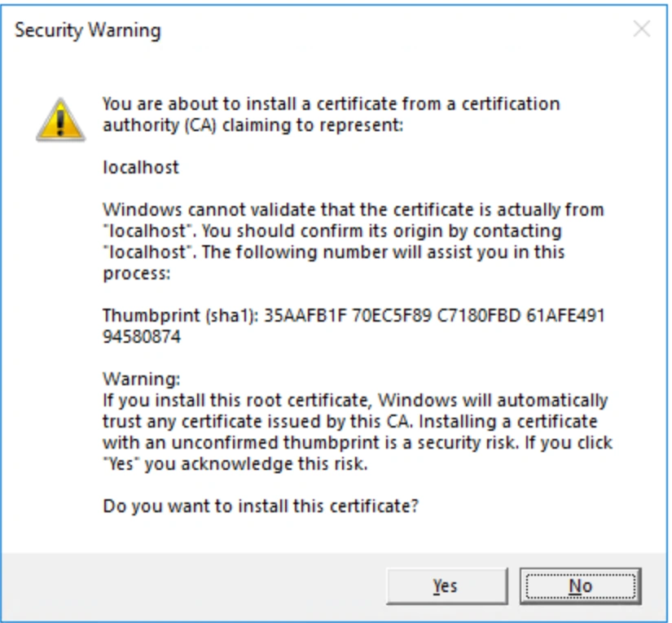Viewport: 672px width, 623px height.
Task: Close the Security Warning dialog
Action: pos(642,29)
